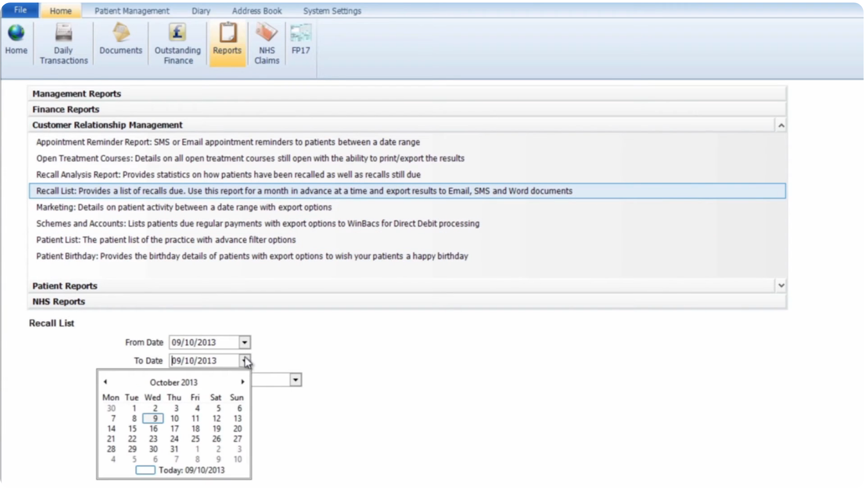The height and width of the screenshot is (498, 868).
Task: Select 31 October in the calendar
Action: [174, 449]
